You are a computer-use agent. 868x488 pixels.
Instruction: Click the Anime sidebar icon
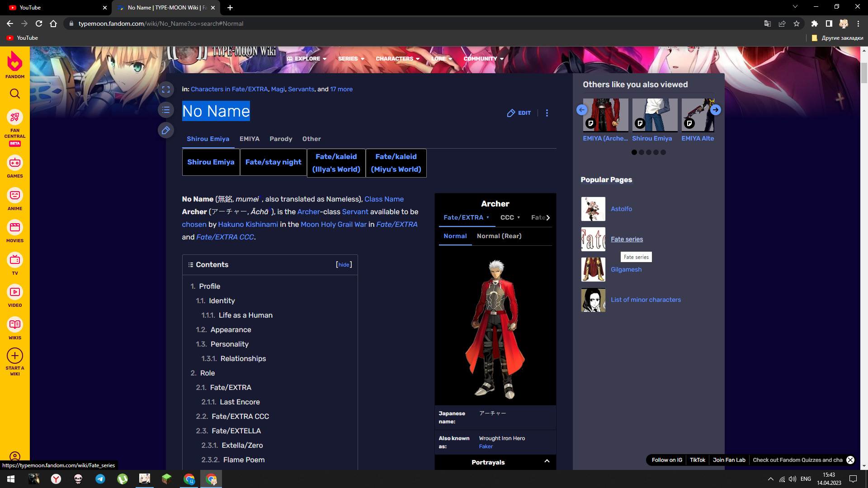pos(15,195)
